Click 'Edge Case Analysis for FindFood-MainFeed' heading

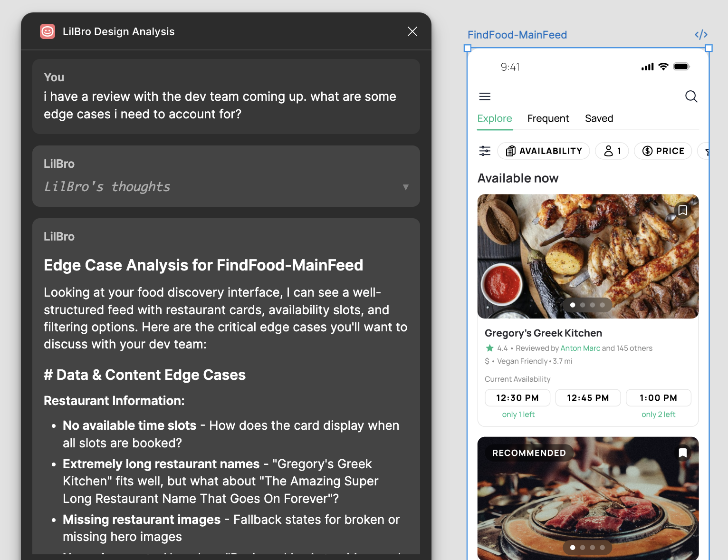click(x=203, y=265)
